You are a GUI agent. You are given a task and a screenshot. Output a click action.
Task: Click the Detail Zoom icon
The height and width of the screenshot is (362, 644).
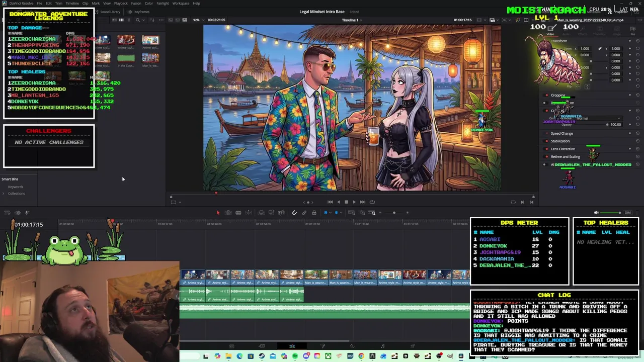click(362, 213)
